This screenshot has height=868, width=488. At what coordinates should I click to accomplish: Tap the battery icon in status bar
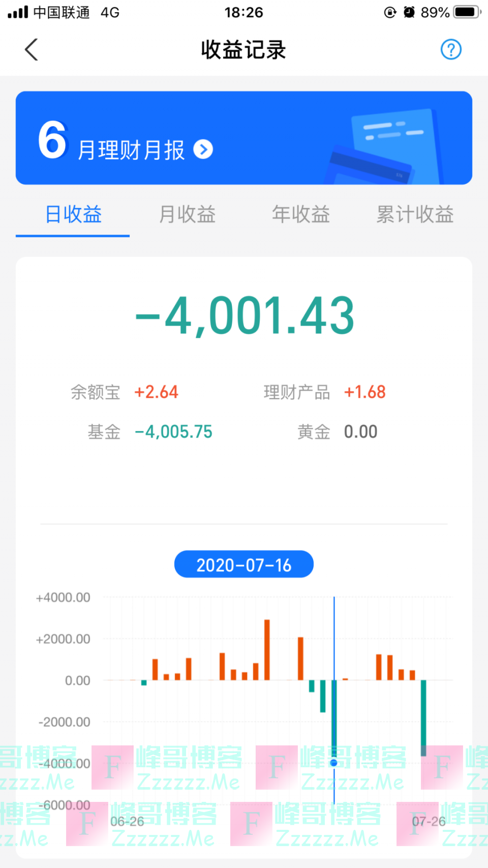point(467,12)
